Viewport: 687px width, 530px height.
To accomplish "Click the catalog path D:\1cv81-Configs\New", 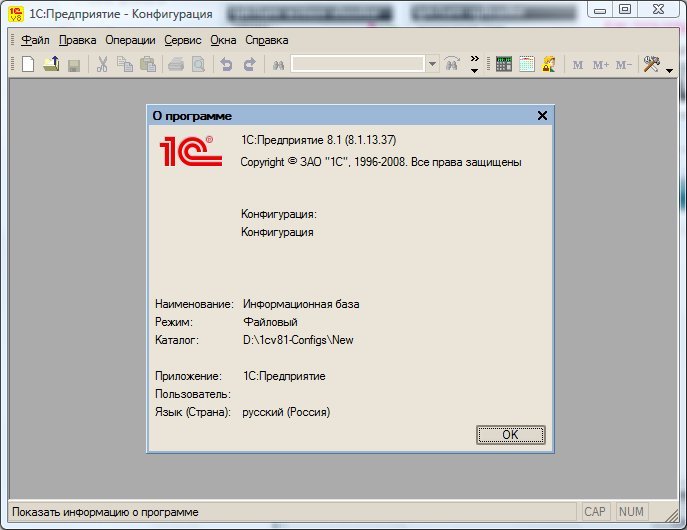I will pyautogui.click(x=298, y=340).
